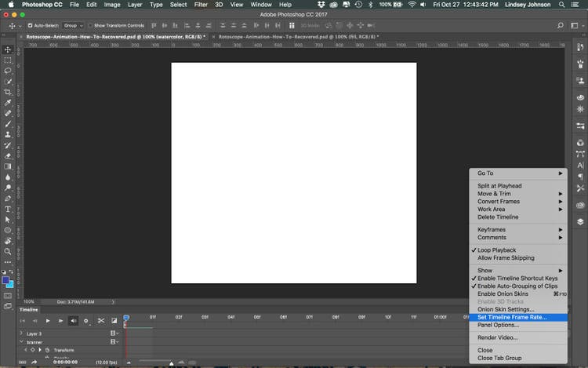This screenshot has height=368, width=588.
Task: Open the Layers panel icon in right dock
Action: pos(580,221)
